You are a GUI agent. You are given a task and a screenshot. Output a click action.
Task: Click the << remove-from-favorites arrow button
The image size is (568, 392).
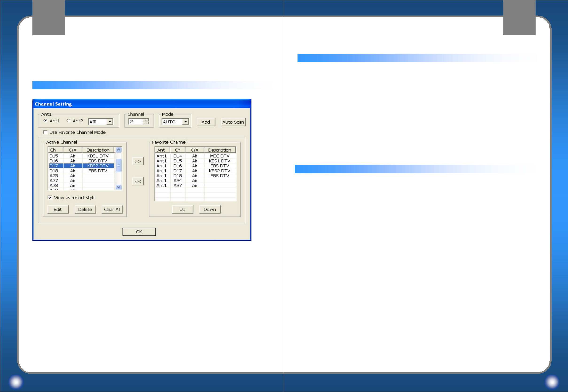[138, 182]
